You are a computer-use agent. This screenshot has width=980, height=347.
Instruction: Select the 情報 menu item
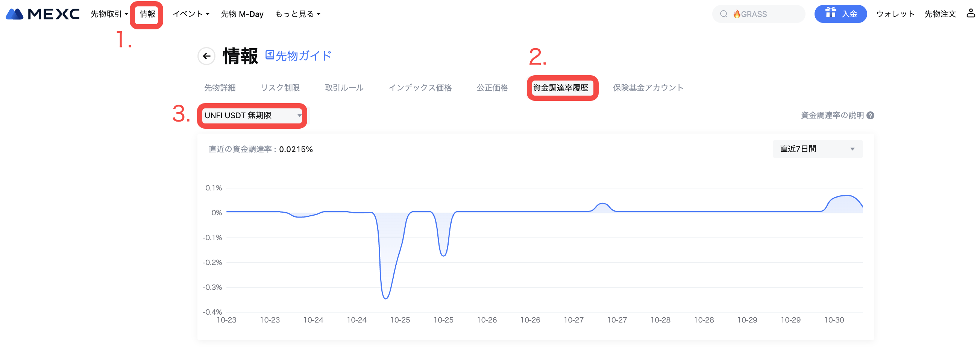pyautogui.click(x=147, y=14)
